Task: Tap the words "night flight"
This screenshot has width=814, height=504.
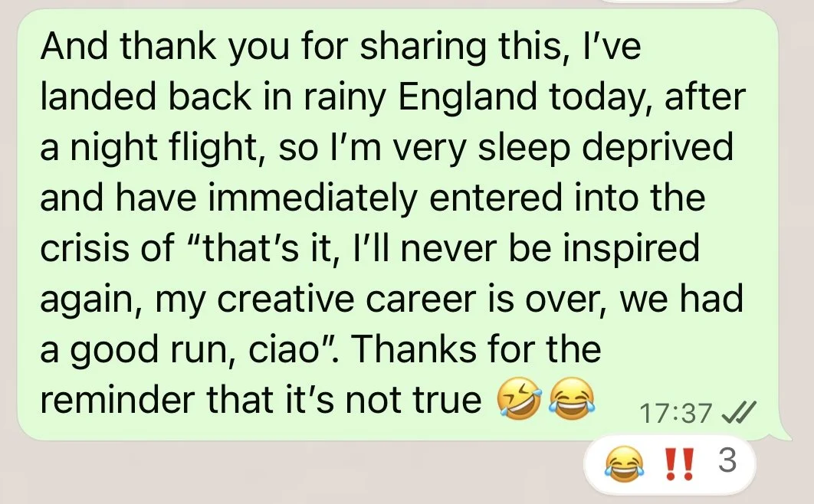Action: click(163, 148)
